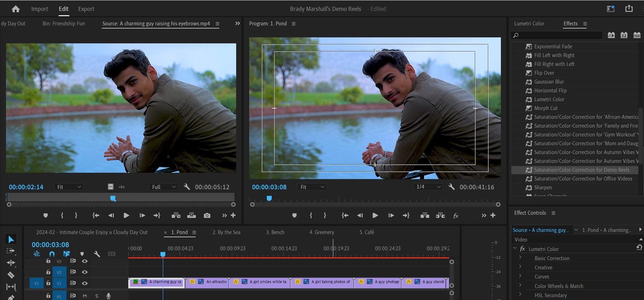Click Source drag video only icon
The width and height of the screenshot is (644, 300).
click(111, 187)
